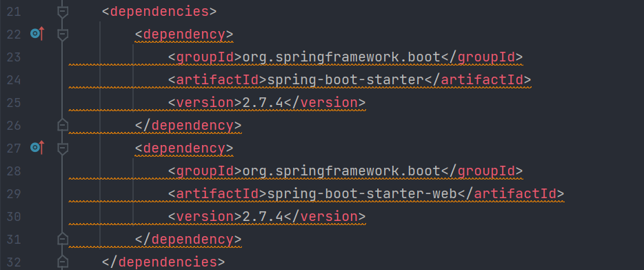This screenshot has height=270, width=644.
Task: Place cursor in the opening dependencies tag
Action: pyautogui.click(x=159, y=12)
